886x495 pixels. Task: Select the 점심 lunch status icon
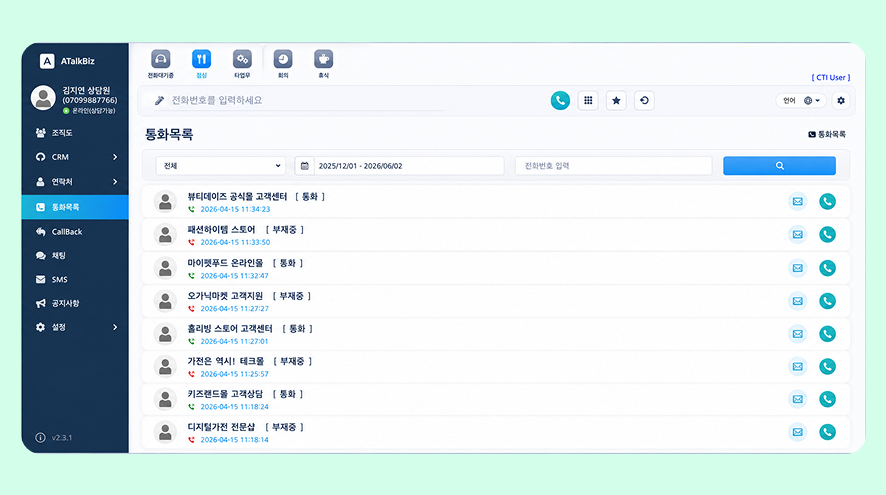202,59
